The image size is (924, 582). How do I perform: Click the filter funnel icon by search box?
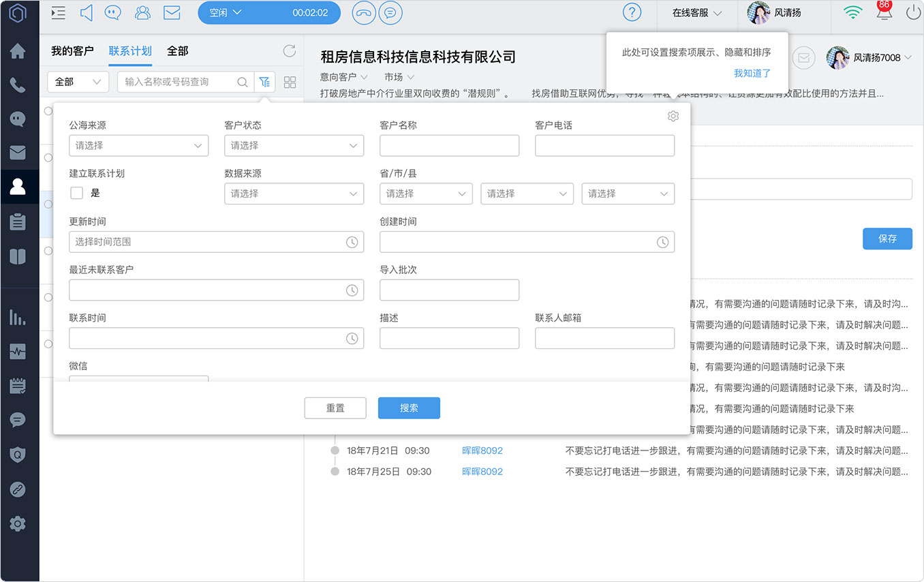pos(264,82)
